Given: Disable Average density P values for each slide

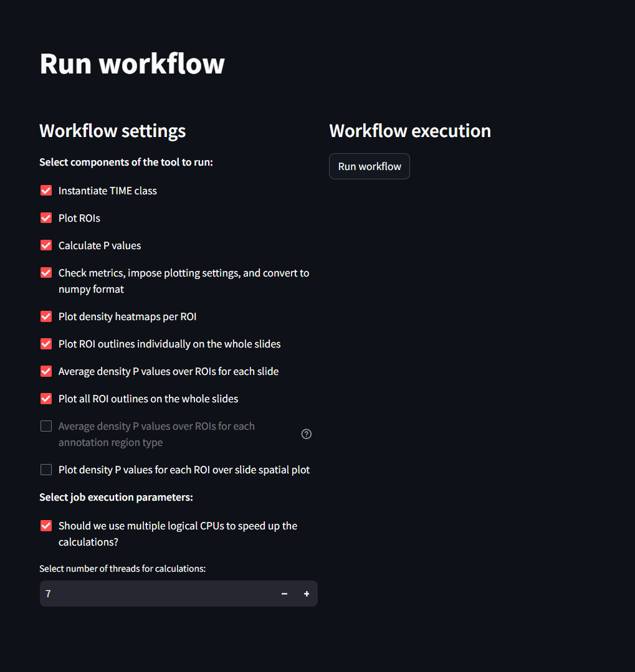Looking at the screenshot, I should click(x=46, y=371).
